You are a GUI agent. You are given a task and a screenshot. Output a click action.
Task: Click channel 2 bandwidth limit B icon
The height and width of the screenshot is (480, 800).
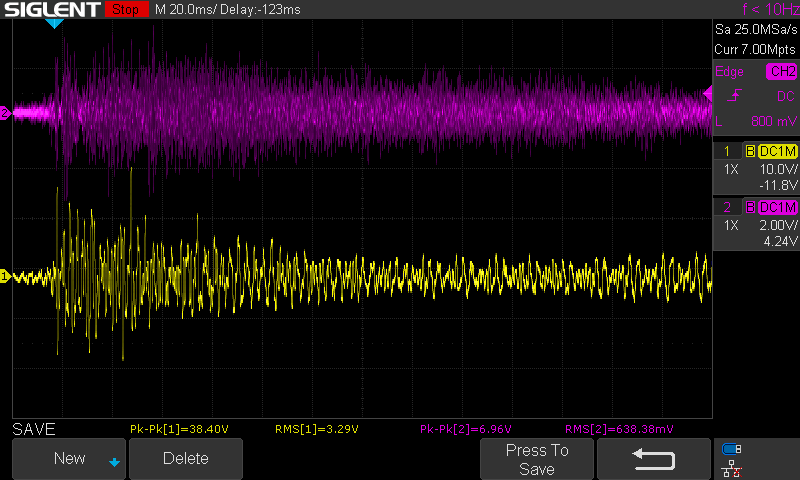pos(750,207)
